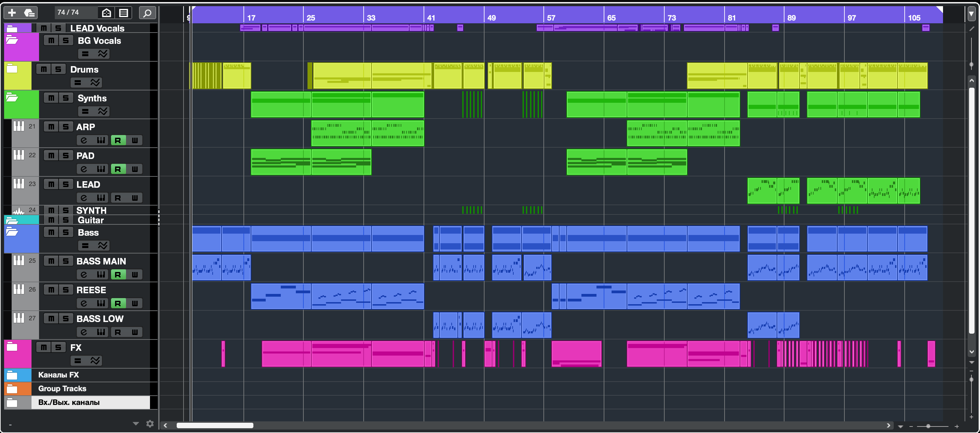
Task: Collapse the Synths folder track
Action: pyautogui.click(x=12, y=98)
